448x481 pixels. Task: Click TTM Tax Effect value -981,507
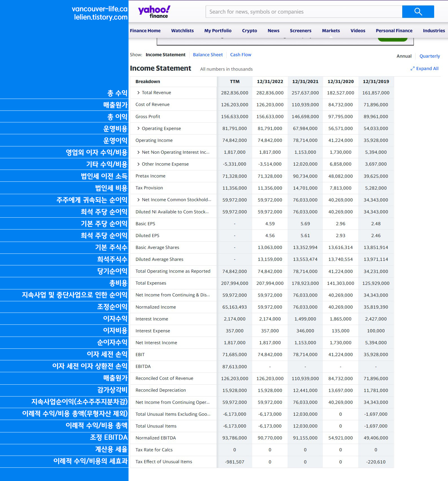235,462
